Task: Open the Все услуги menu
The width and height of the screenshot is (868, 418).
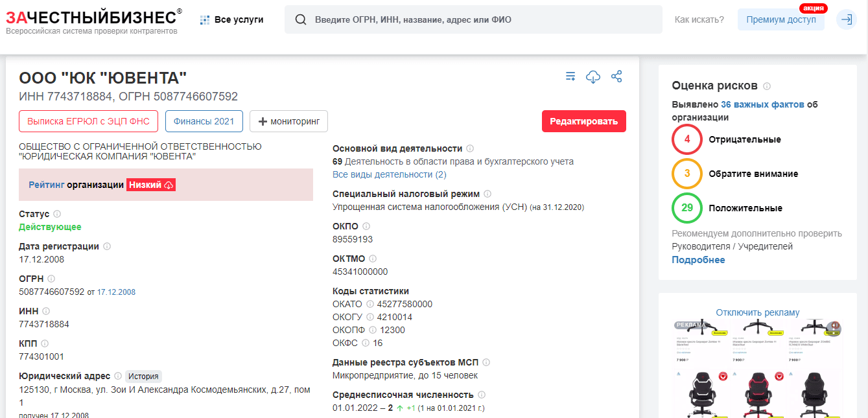Action: tap(232, 19)
